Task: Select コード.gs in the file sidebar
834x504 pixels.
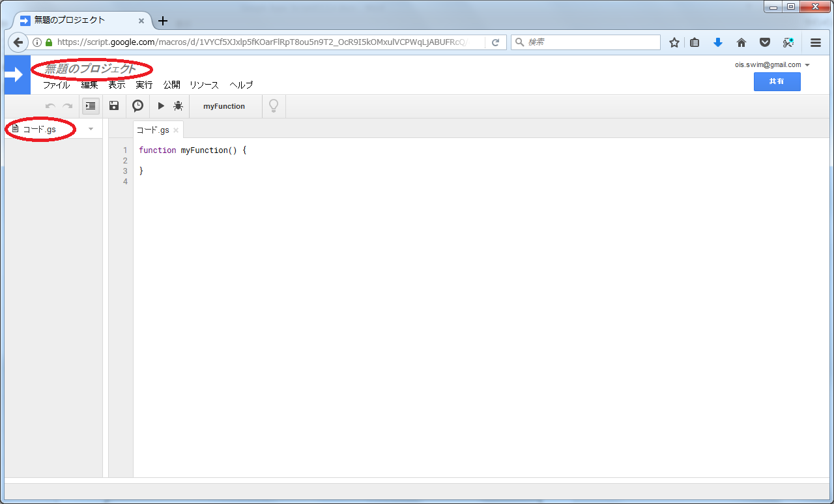Action: (x=39, y=129)
